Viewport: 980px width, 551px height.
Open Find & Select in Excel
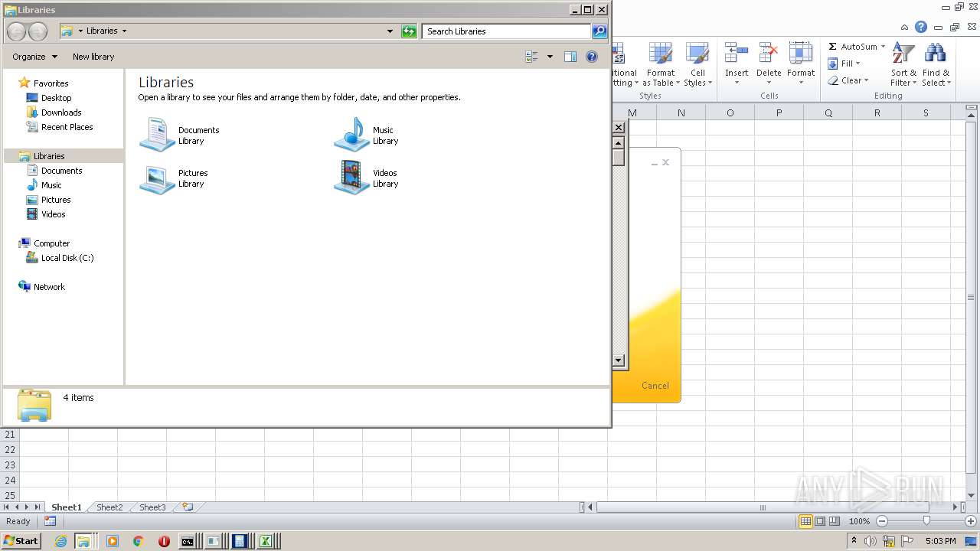click(936, 64)
